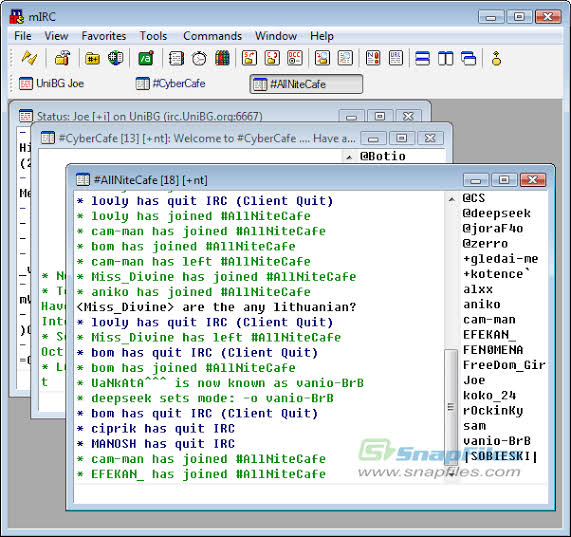Select sam in the nick list
This screenshot has width=571, height=537.
click(474, 426)
